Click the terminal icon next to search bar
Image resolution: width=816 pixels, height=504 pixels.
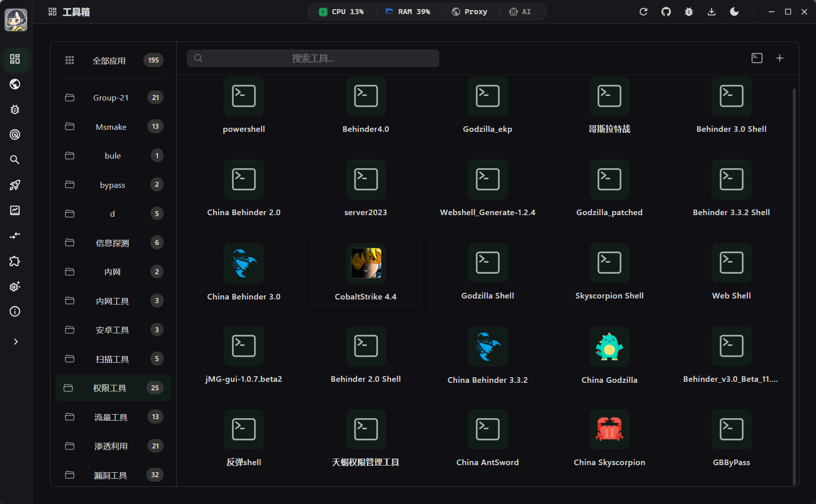click(757, 58)
